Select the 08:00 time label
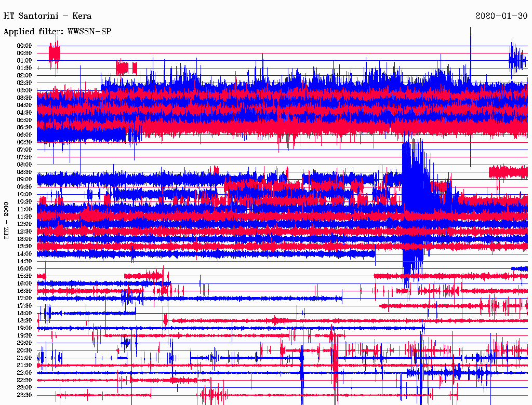Screen dimensions: 532x405 (x=24, y=165)
